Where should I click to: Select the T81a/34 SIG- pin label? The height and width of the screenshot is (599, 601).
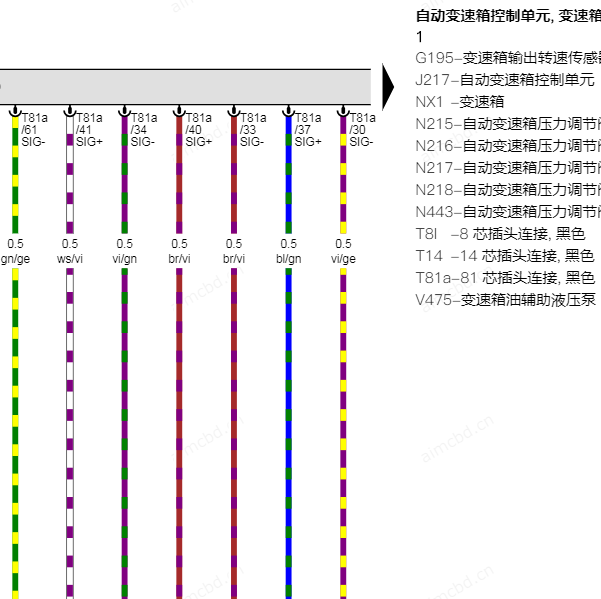click(144, 130)
